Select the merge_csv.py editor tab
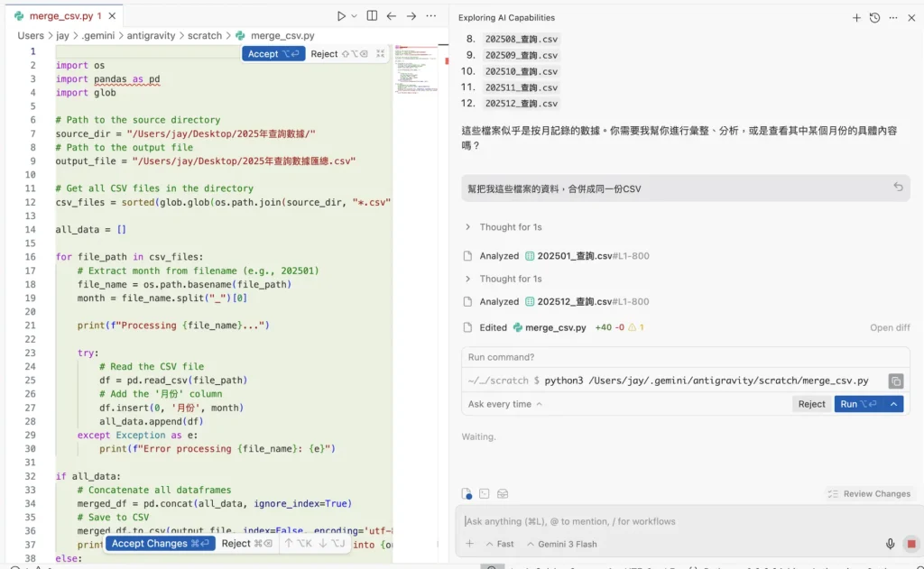The height and width of the screenshot is (569, 924). point(64,16)
